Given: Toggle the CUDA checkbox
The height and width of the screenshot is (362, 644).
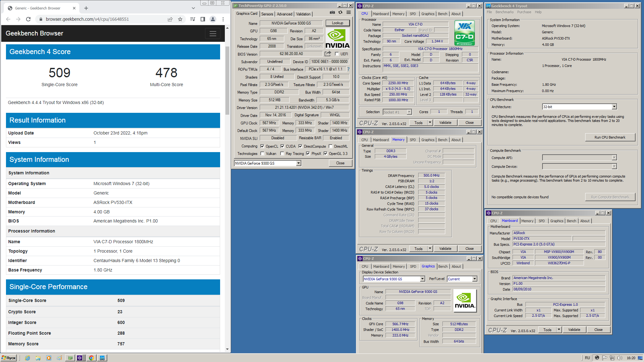Looking at the screenshot, I should (x=282, y=146).
